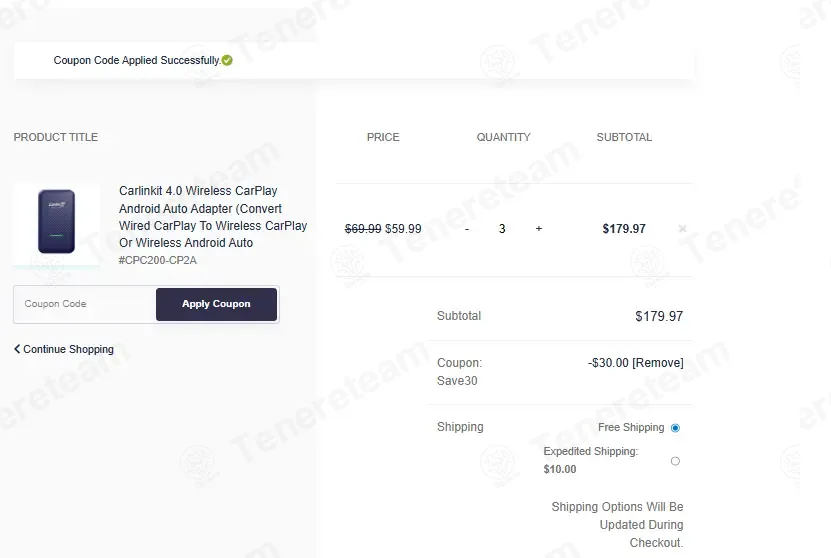Click the green success checkmark icon
Image resolution: width=831 pixels, height=558 pixels.
[227, 60]
